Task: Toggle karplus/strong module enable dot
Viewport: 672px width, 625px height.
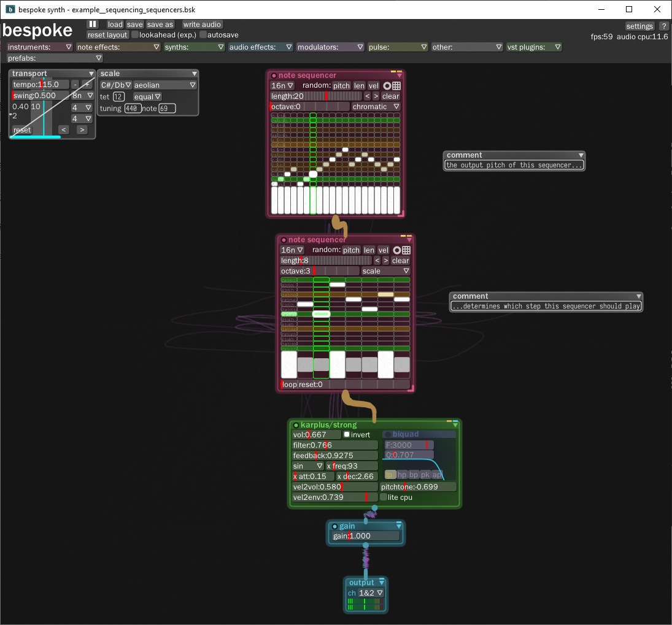Action: 296,425
